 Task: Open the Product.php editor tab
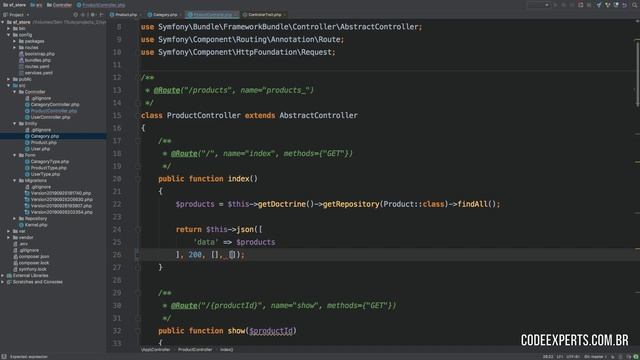point(125,15)
